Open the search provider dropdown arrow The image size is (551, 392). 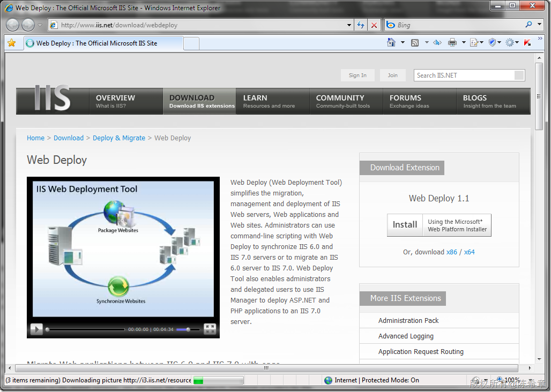point(539,25)
